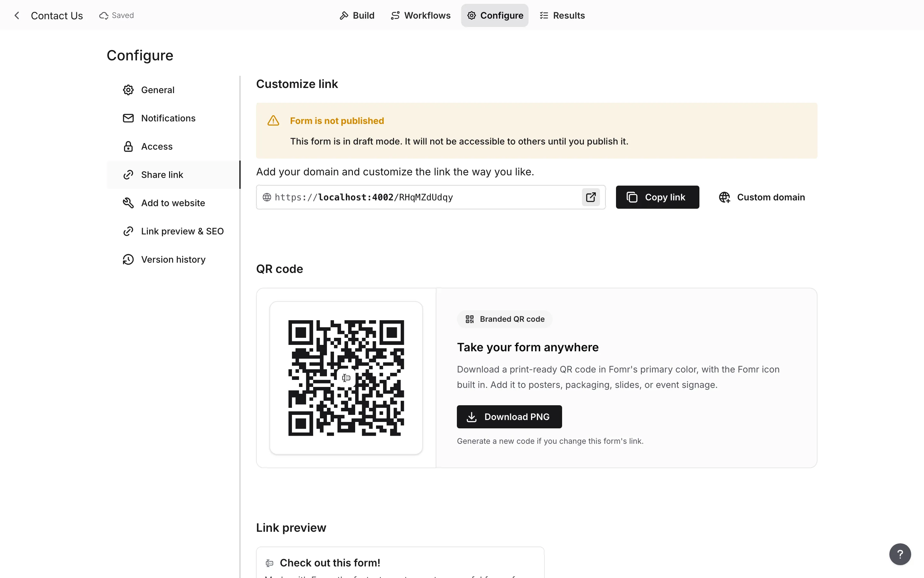
Task: Click the 'Customize link' heading
Action: [x=297, y=84]
